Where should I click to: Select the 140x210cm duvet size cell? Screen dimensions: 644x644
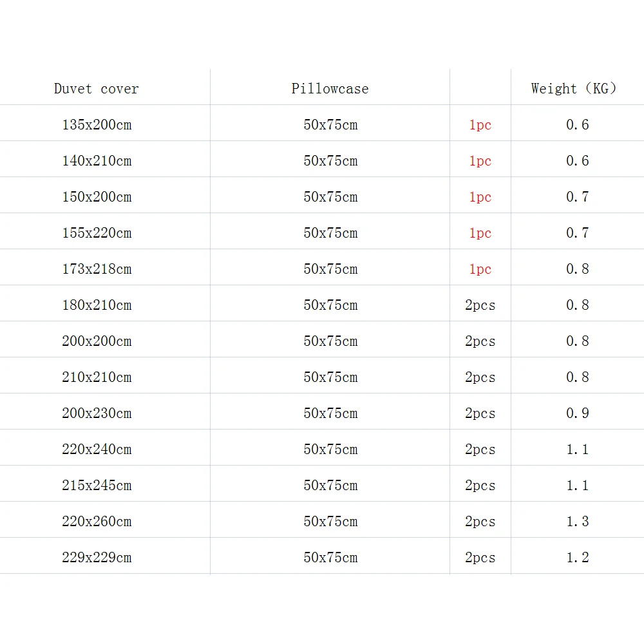point(97,161)
